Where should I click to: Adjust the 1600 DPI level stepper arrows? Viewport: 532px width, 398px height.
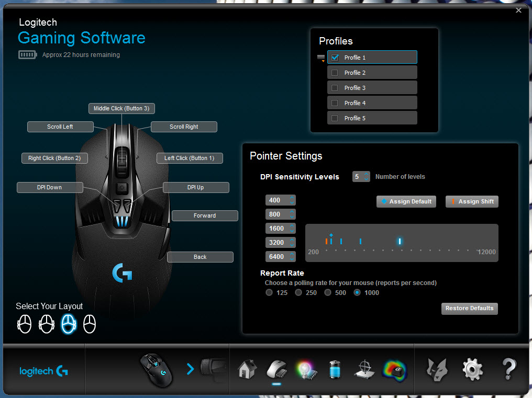(x=292, y=229)
